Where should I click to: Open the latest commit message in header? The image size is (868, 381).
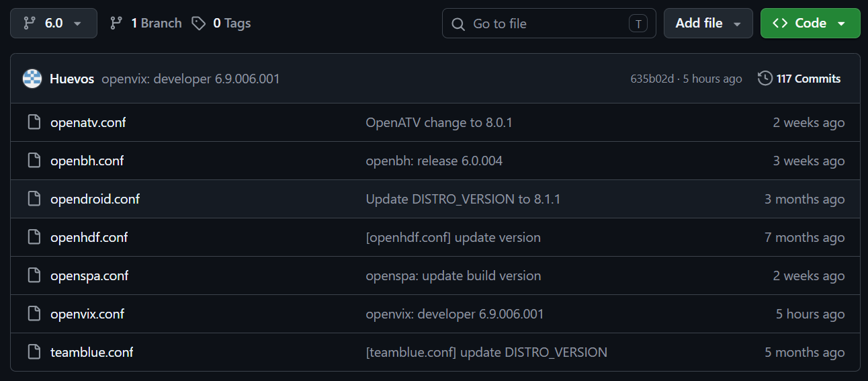tap(191, 79)
